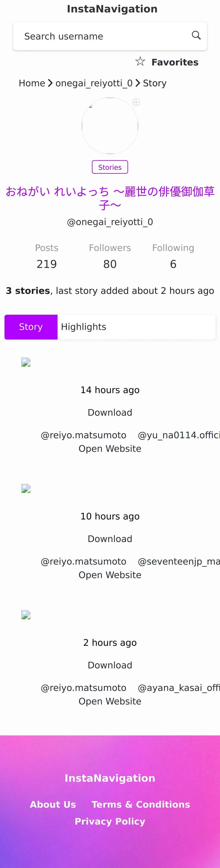Select the Story tab
Screen dimensions: 220x868
click(x=31, y=327)
